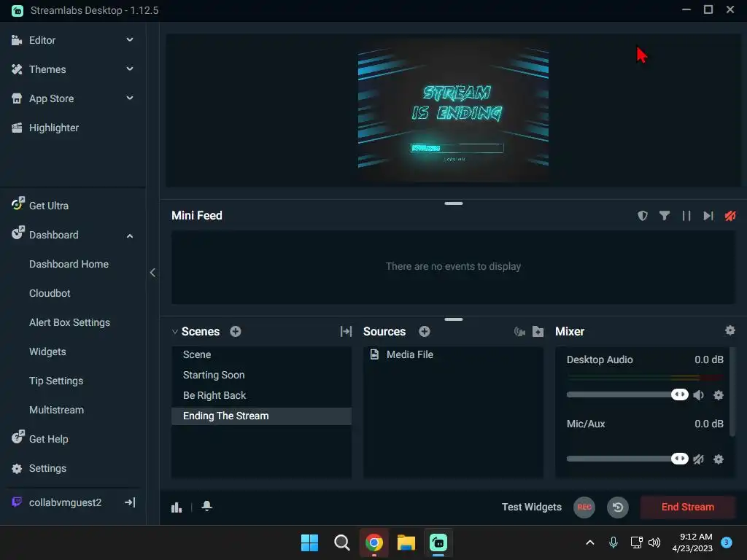The width and height of the screenshot is (747, 560).
Task: Click the Test Widgets button
Action: pyautogui.click(x=532, y=507)
